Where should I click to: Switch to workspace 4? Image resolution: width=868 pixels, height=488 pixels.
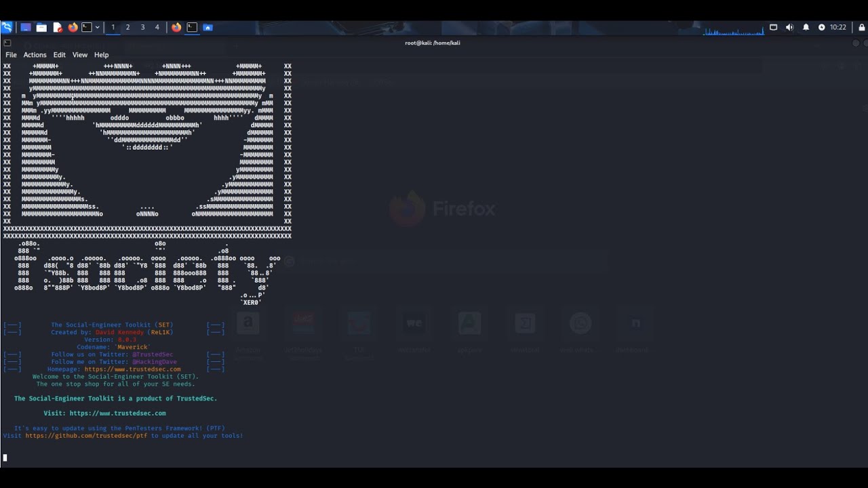[157, 27]
